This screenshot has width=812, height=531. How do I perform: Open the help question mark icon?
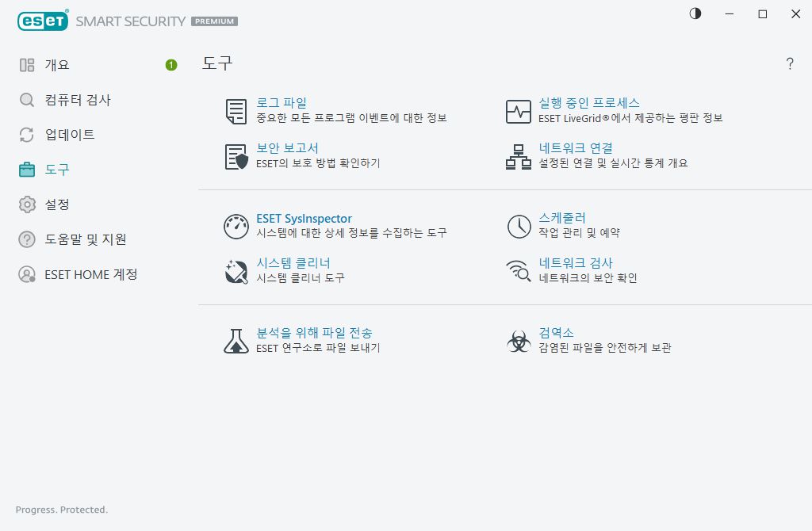point(790,64)
